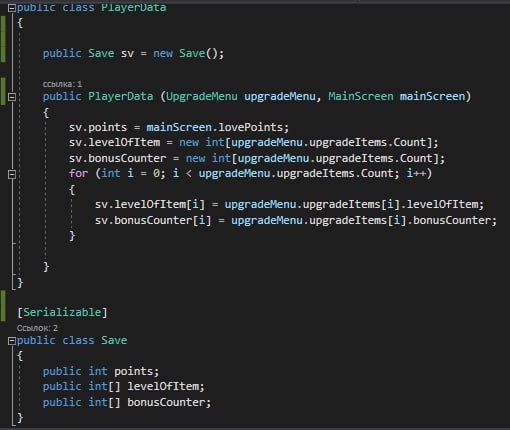Click the [Serializable] attribute text
The height and width of the screenshot is (430, 510).
tap(62, 312)
